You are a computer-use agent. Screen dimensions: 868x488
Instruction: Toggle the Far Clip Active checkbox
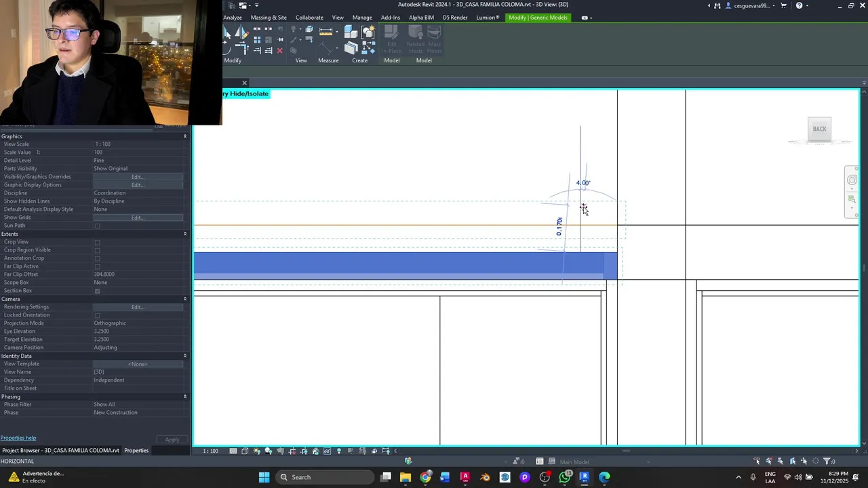tap(97, 266)
